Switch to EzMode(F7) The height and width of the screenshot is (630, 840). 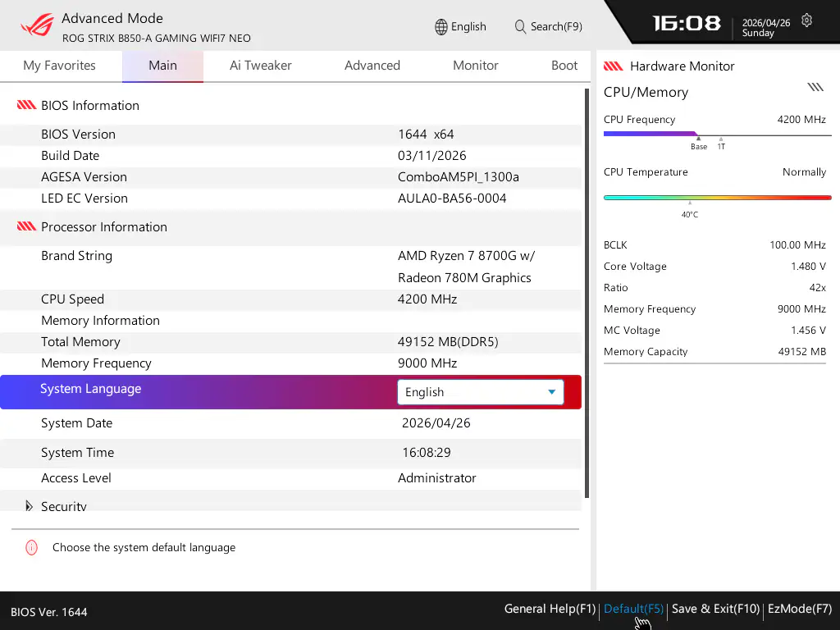coord(799,609)
